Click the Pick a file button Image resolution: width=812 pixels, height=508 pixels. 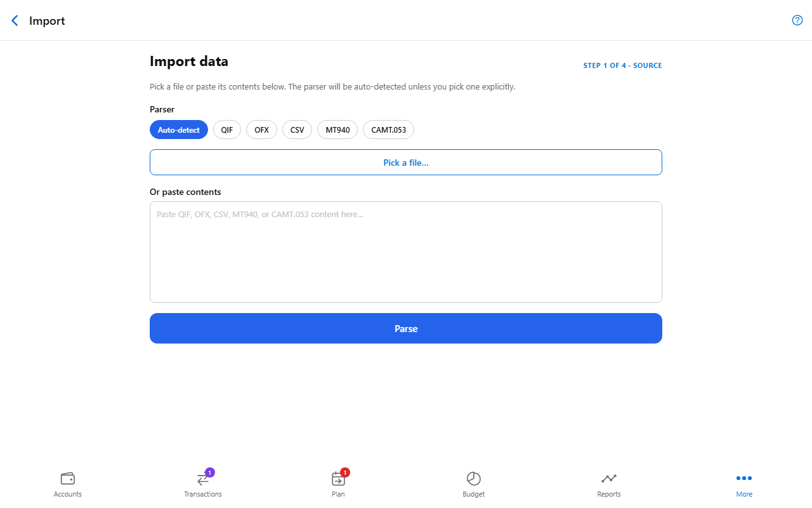(406, 162)
